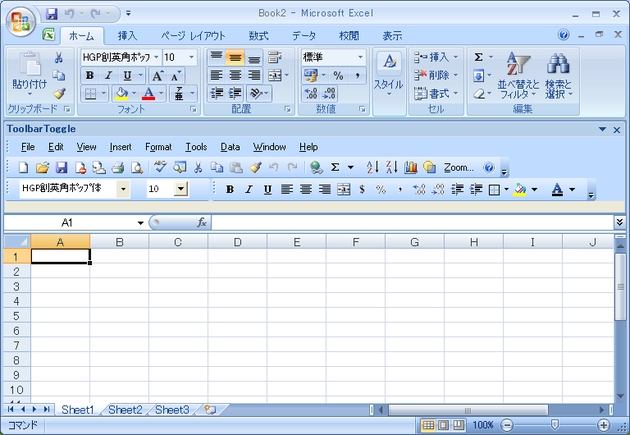Click the Increase Font Size button in ribbon
Viewport: 630px width, 435px height.
pyautogui.click(x=157, y=76)
